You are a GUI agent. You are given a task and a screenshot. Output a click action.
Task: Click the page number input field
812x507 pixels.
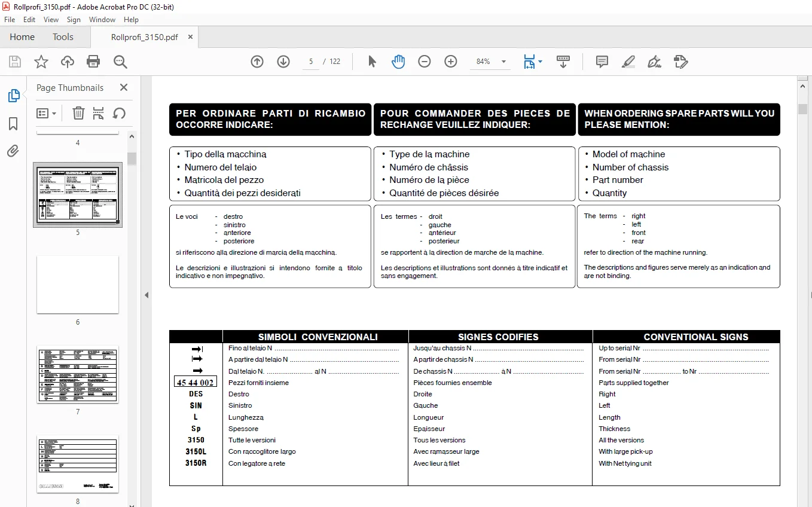[x=311, y=62]
